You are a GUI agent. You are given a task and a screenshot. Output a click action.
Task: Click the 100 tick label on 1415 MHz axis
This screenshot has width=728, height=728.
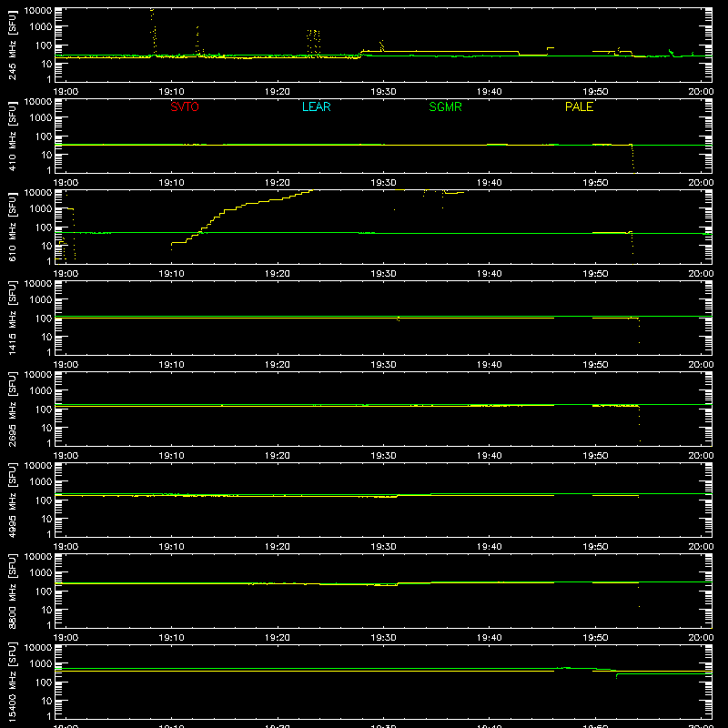click(44, 318)
